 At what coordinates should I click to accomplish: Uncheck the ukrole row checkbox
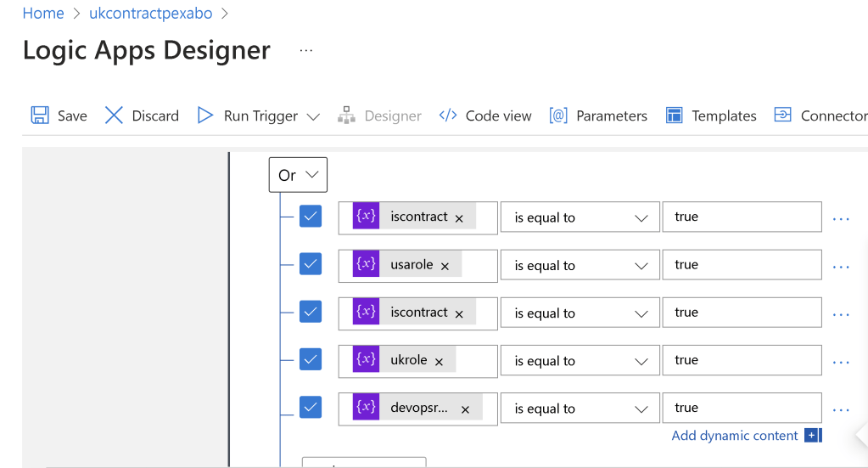point(311,359)
